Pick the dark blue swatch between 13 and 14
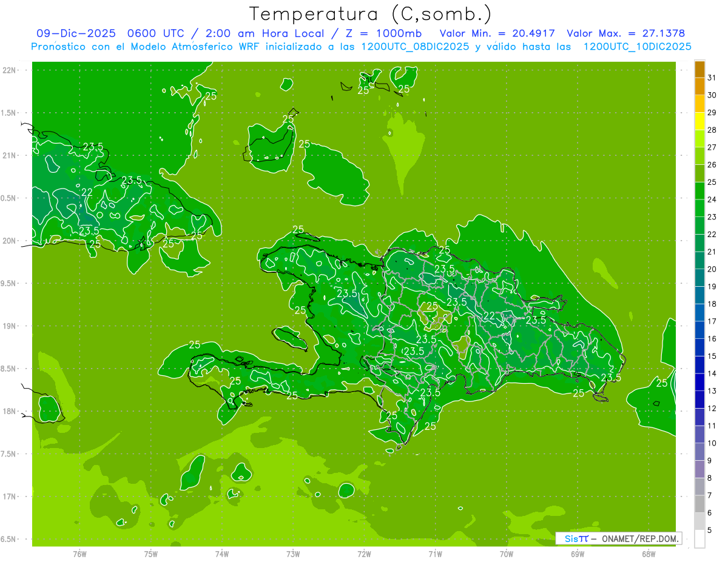 pos(699,382)
